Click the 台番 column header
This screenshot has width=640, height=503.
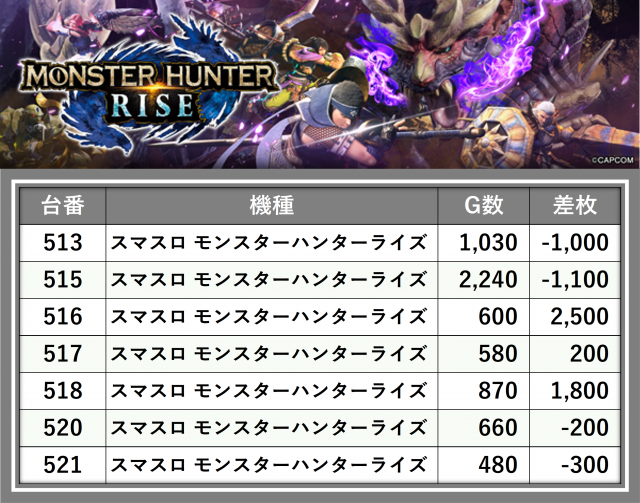pos(62,206)
